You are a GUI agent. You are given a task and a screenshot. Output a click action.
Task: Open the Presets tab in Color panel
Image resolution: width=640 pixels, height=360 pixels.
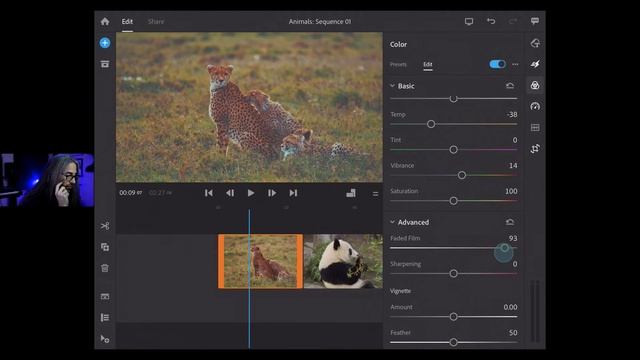pos(398,64)
